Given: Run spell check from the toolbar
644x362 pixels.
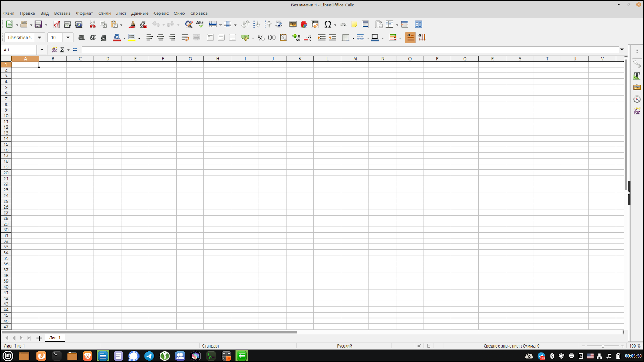Looking at the screenshot, I should (x=199, y=24).
